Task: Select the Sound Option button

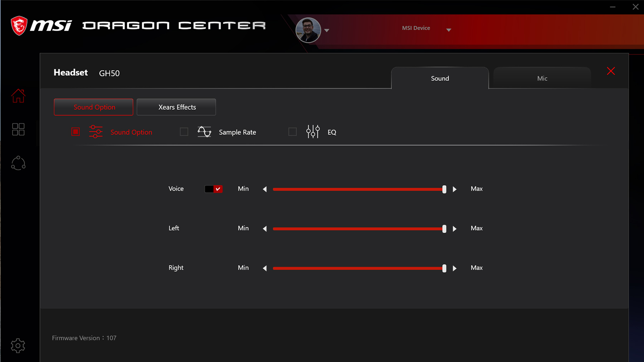Action: point(93,107)
